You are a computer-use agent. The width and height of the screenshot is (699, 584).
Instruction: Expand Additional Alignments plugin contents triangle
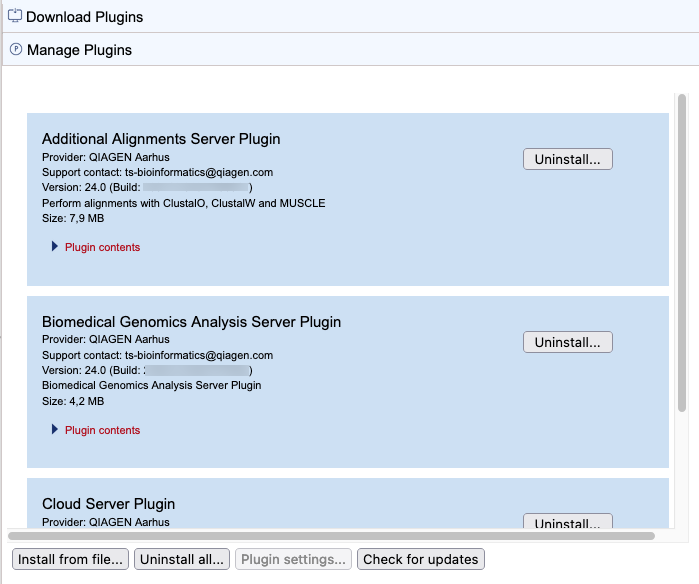[x=54, y=247]
